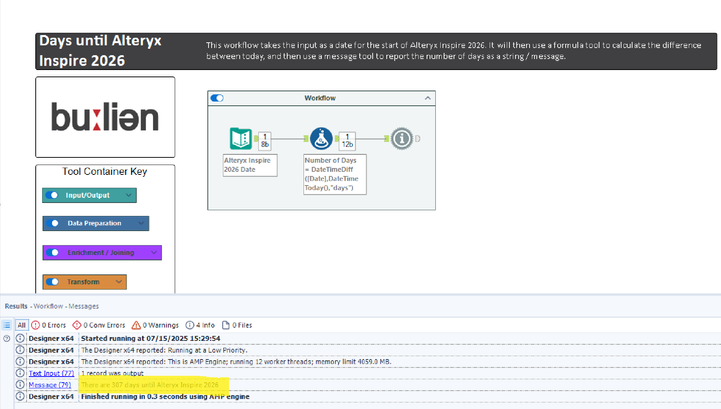Open the Text Input (77) link
721x409 pixels.
coord(51,373)
